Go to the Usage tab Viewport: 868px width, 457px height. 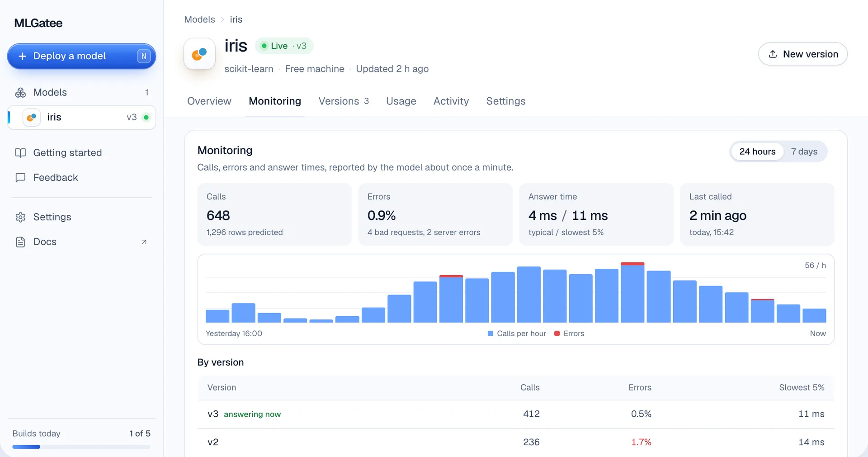tap(401, 101)
